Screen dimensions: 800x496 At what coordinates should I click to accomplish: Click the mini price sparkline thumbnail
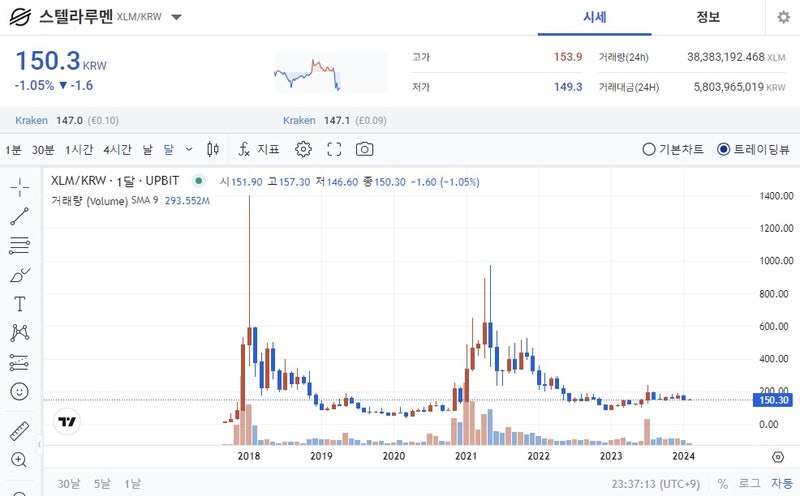(331, 72)
